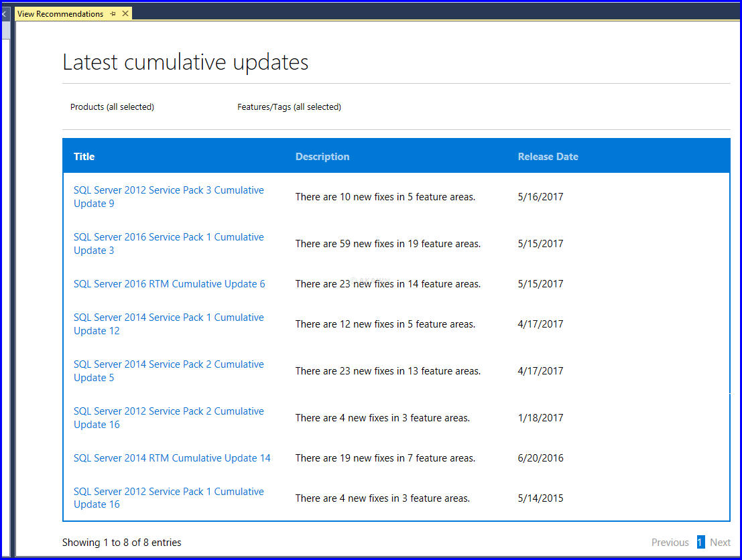Image resolution: width=742 pixels, height=560 pixels.
Task: Open the Products (all selected) filter
Action: (112, 107)
